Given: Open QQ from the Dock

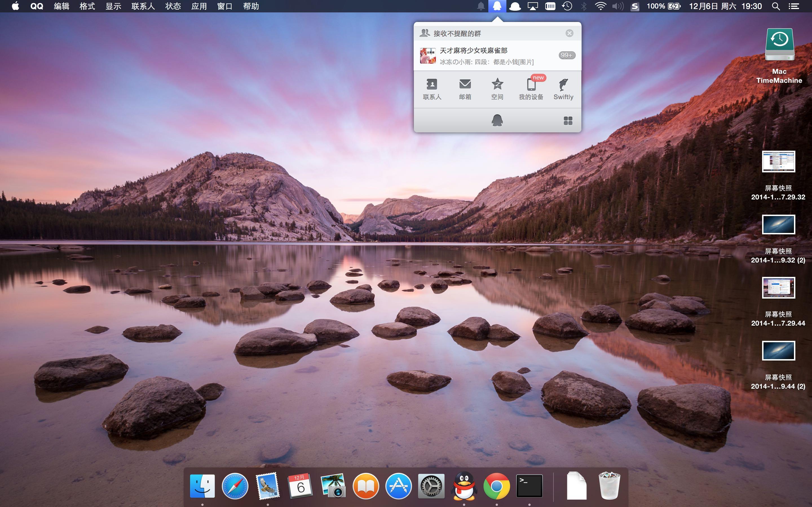Looking at the screenshot, I should (463, 485).
